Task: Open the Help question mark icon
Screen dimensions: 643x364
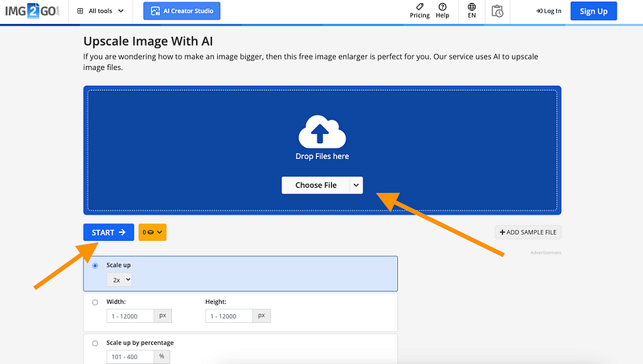Action: (442, 7)
